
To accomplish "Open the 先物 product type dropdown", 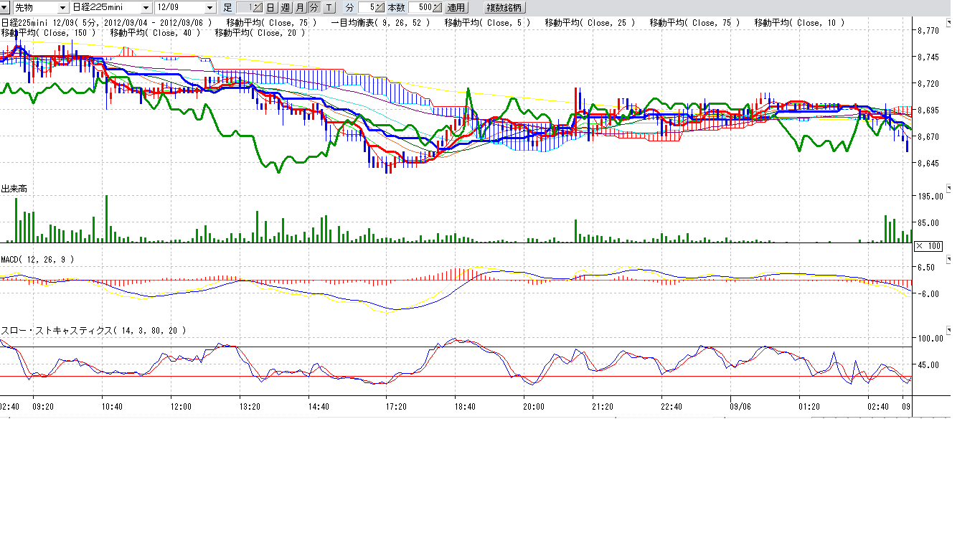I will pos(63,7).
